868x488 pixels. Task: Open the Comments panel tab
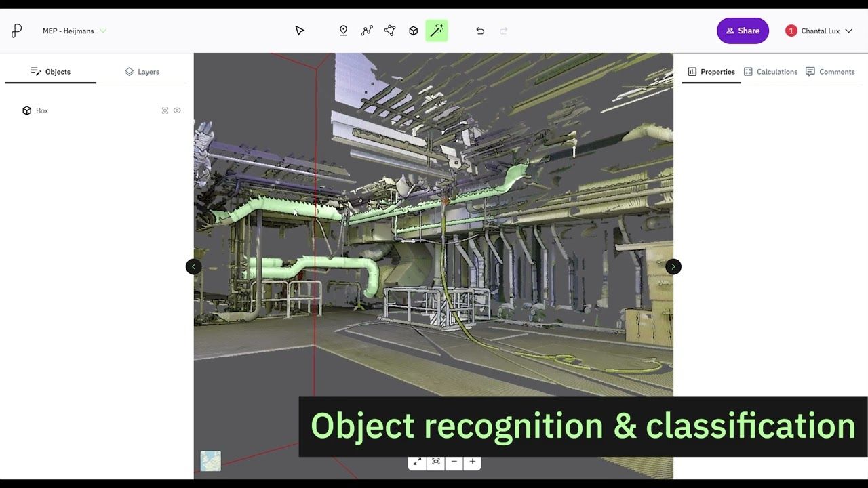(x=830, y=71)
